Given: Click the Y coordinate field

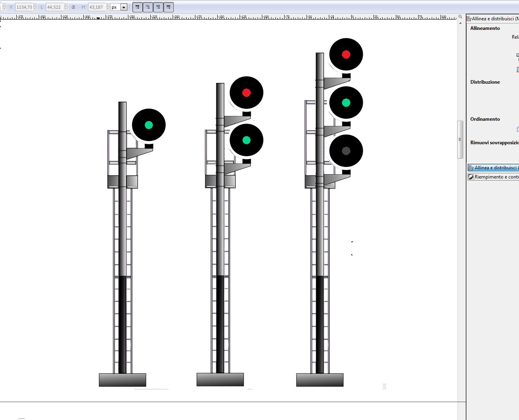Looking at the screenshot, I should coord(24,7).
